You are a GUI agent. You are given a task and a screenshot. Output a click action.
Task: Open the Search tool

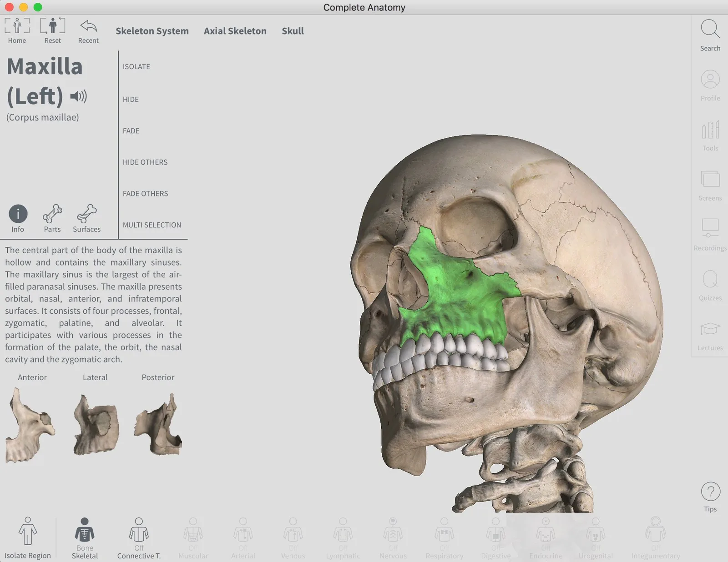coord(710,29)
